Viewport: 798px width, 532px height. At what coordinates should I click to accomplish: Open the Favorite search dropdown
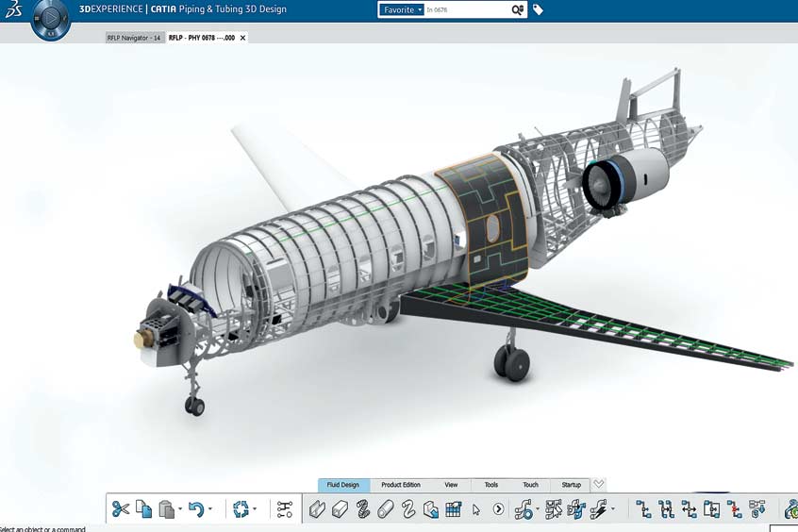403,10
